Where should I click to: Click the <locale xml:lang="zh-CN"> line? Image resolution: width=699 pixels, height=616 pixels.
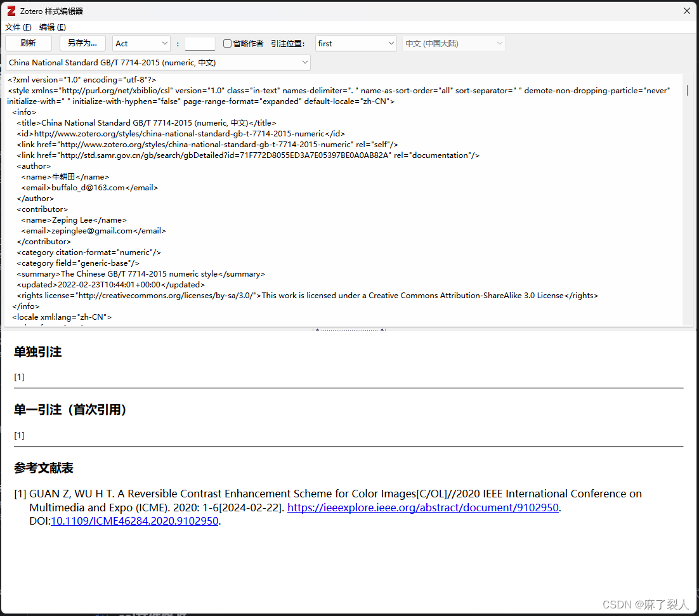click(x=62, y=317)
